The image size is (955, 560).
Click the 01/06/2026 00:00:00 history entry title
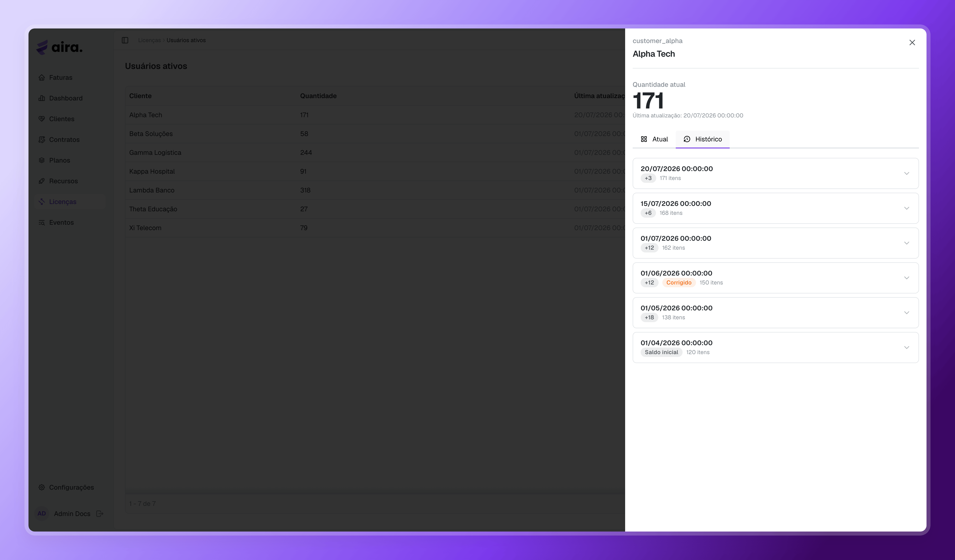pyautogui.click(x=676, y=273)
